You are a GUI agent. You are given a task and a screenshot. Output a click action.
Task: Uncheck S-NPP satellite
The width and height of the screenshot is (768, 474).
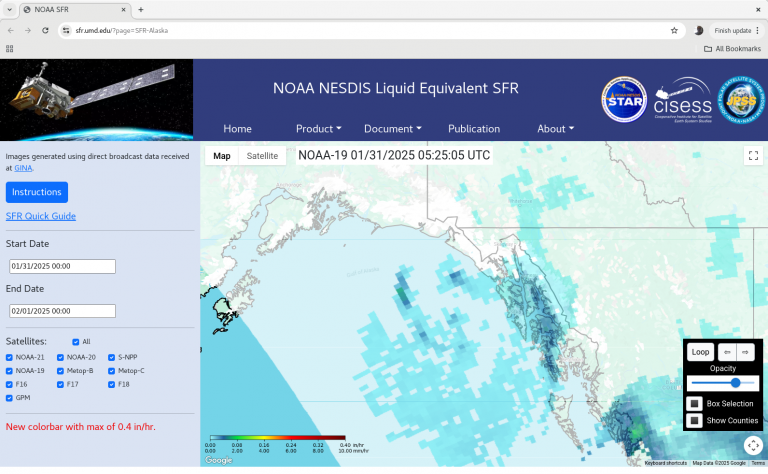(112, 357)
